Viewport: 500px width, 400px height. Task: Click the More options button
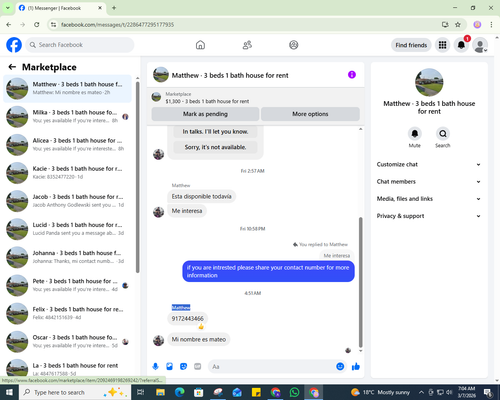310,114
